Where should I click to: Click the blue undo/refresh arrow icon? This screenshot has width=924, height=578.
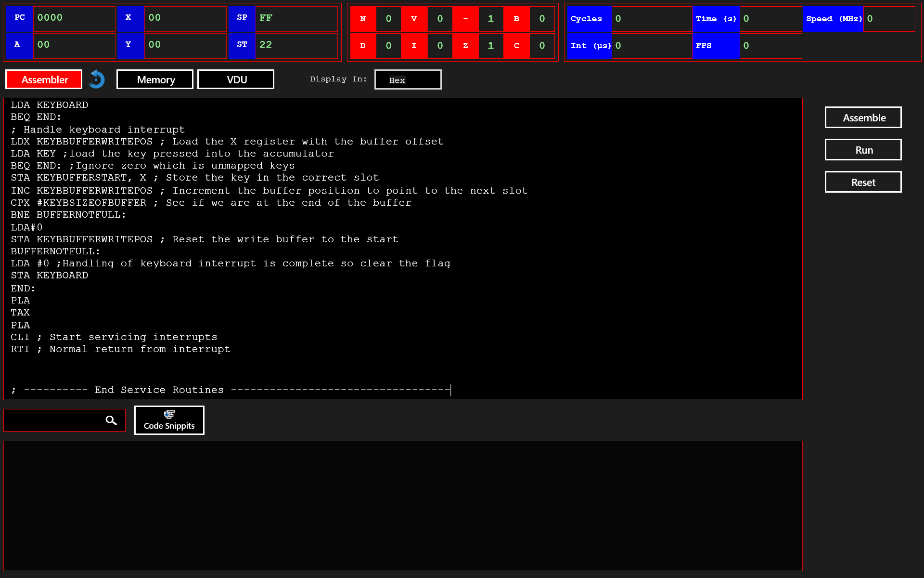97,79
